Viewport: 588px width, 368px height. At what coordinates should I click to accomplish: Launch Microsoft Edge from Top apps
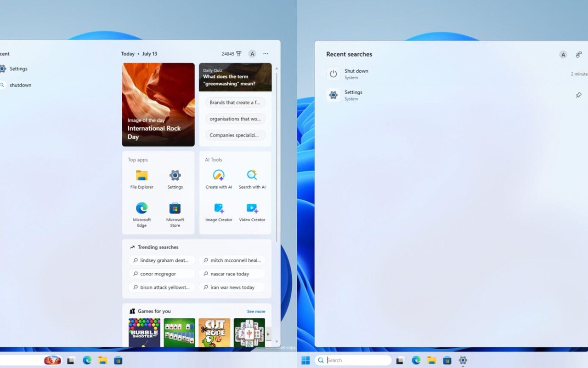tap(141, 215)
